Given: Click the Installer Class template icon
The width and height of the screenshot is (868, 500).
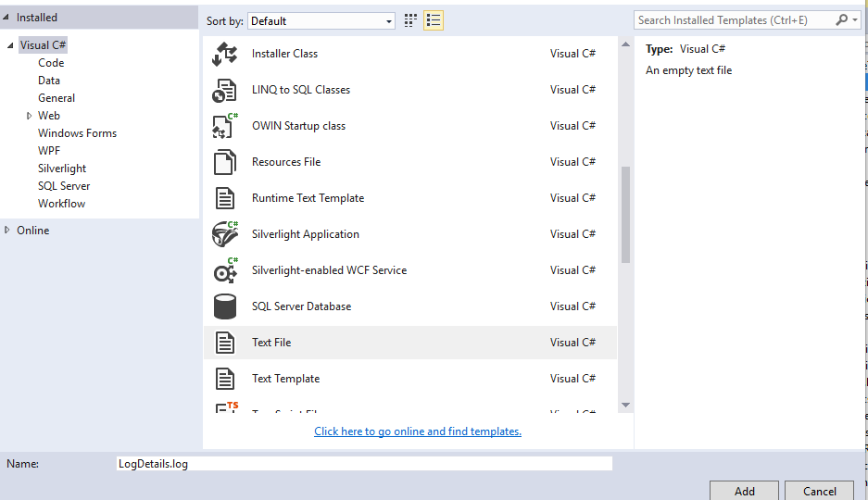Looking at the screenshot, I should coord(225,54).
